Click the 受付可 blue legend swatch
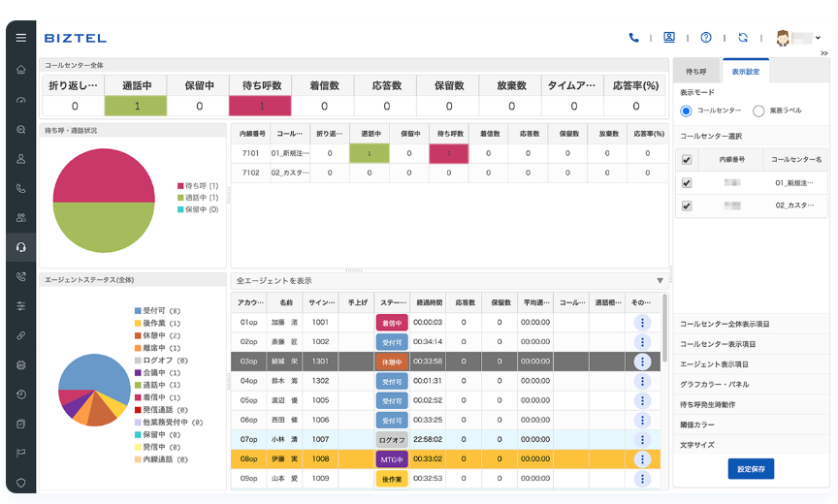This screenshot has height=504, width=838. coord(138,311)
